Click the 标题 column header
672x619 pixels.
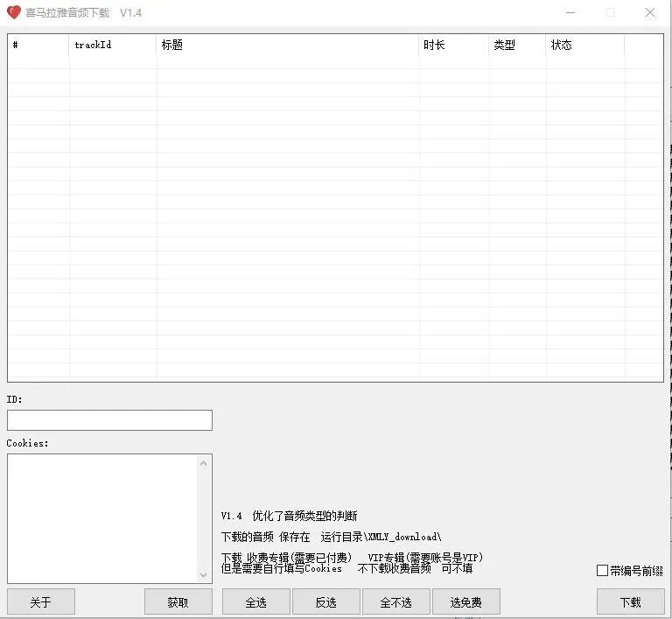point(287,45)
